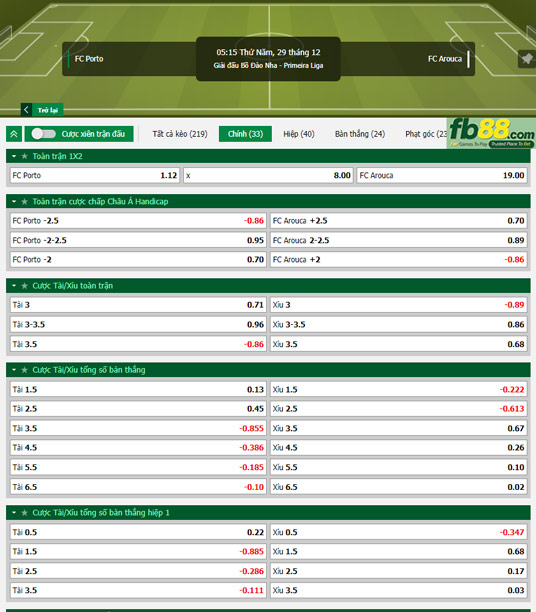Pick Tài 5.5 at -0.185

coord(138,467)
